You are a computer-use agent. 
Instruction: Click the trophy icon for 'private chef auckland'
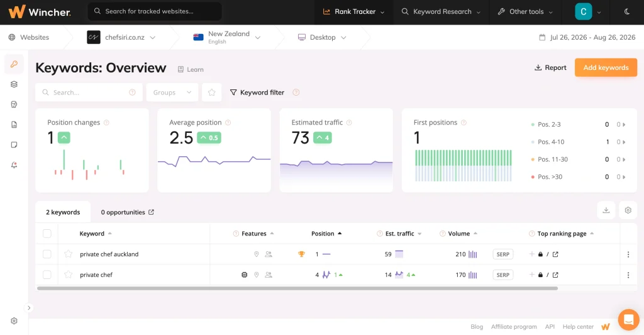click(301, 254)
